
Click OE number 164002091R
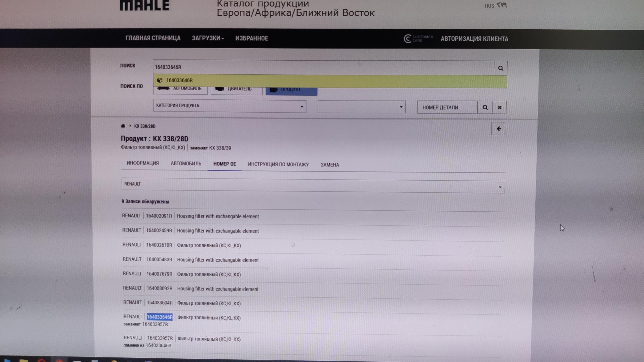[159, 216]
